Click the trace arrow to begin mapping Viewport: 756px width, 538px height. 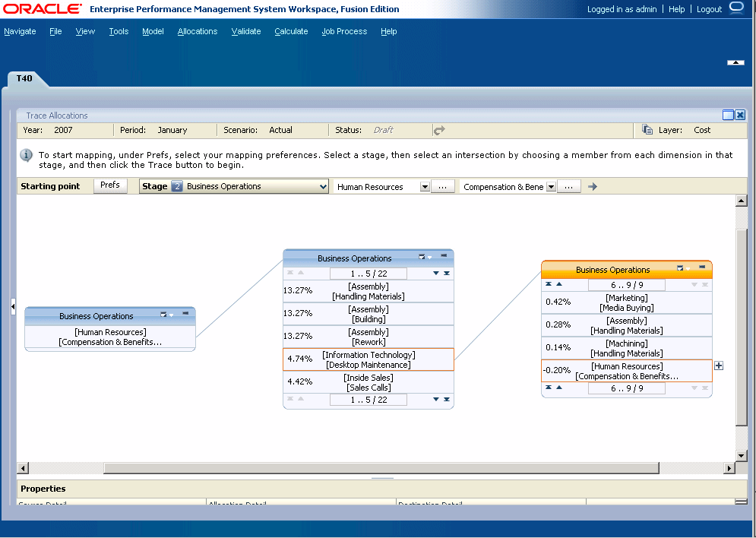coord(593,185)
